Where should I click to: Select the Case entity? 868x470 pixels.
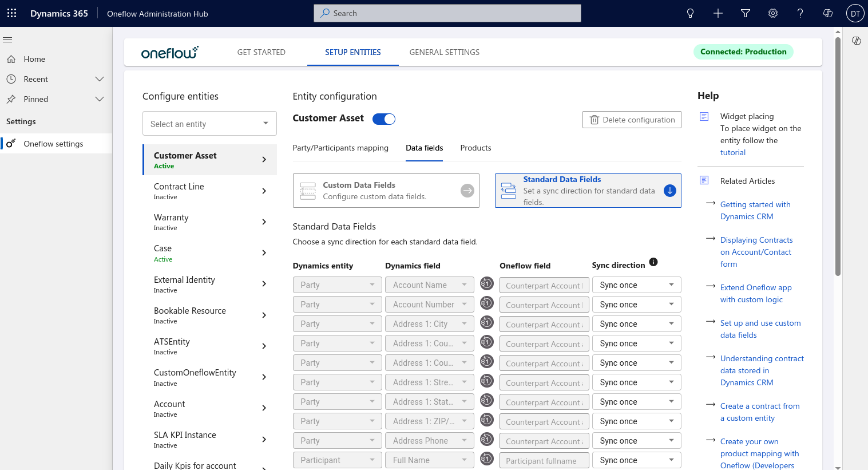(210, 253)
